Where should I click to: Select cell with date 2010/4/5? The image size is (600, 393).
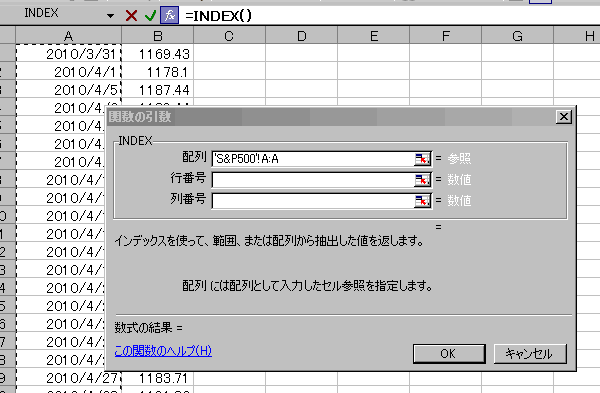click(x=68, y=90)
